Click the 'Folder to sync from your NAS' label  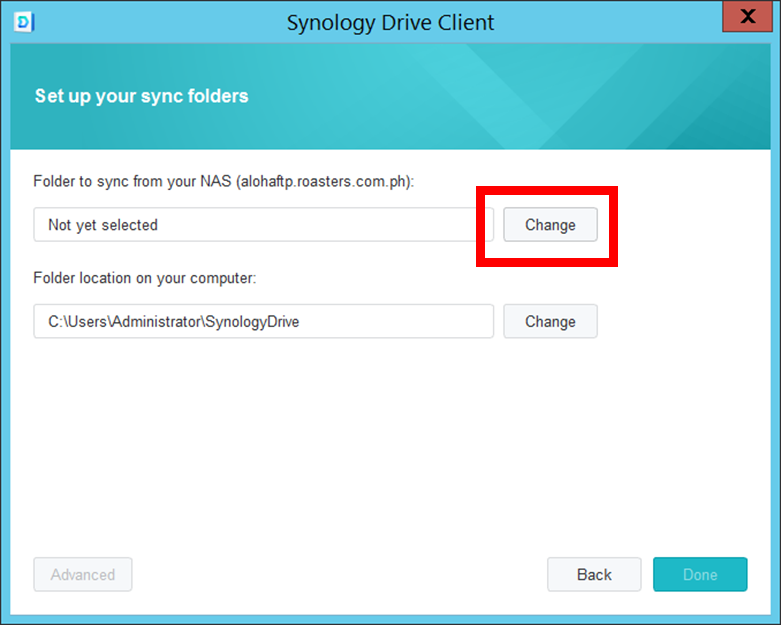tap(224, 181)
